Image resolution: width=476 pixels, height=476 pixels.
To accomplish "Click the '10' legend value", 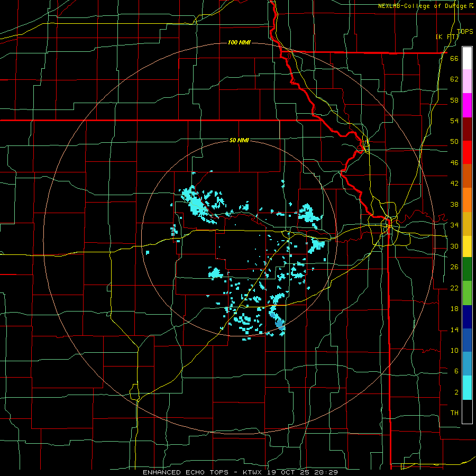I will point(454,351).
